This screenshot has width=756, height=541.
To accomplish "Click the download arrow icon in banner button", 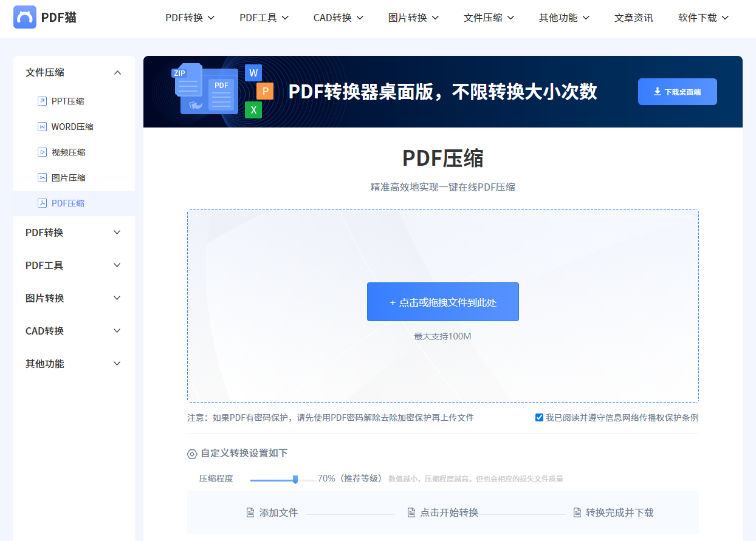I will (658, 92).
